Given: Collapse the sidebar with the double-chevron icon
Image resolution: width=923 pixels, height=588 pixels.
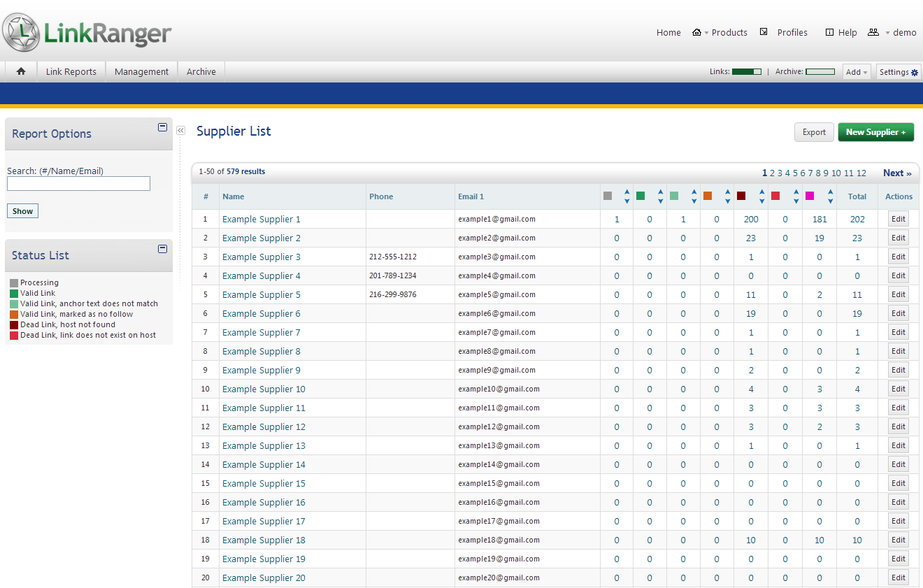Looking at the screenshot, I should 180,130.
